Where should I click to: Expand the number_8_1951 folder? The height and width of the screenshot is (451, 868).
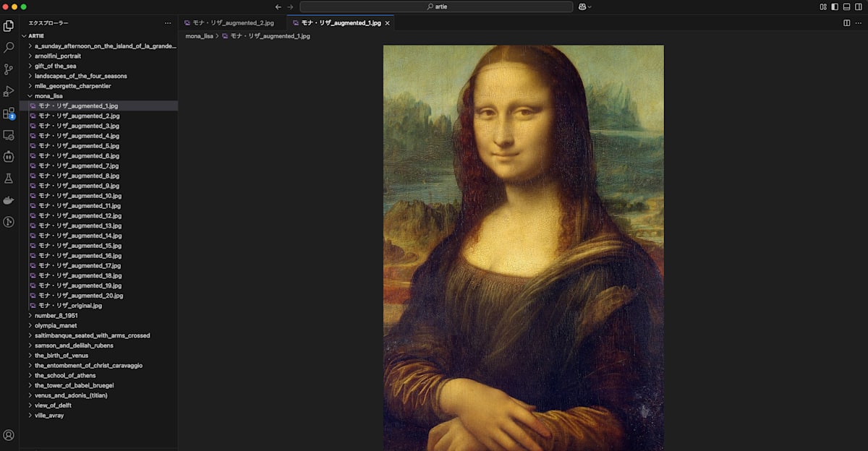98,315
